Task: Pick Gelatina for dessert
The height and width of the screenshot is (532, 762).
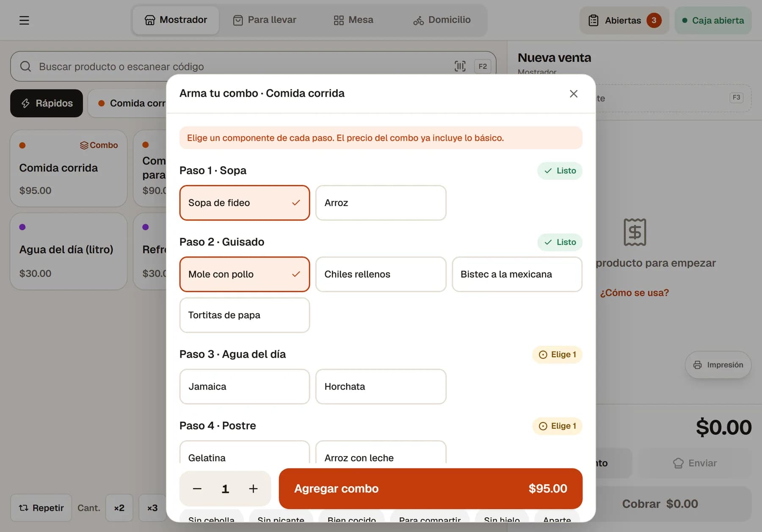Action: point(245,452)
